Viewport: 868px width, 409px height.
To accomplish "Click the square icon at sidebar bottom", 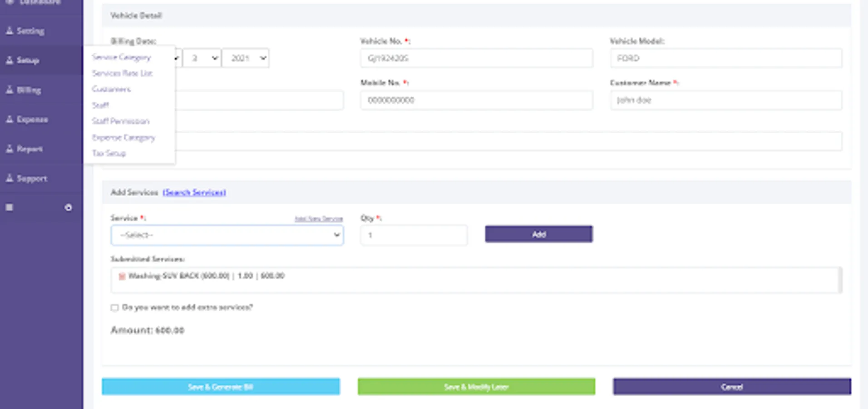I will (x=9, y=207).
